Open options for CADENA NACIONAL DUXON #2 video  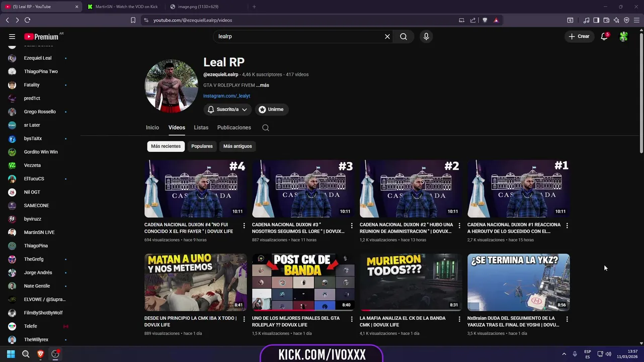tap(459, 226)
